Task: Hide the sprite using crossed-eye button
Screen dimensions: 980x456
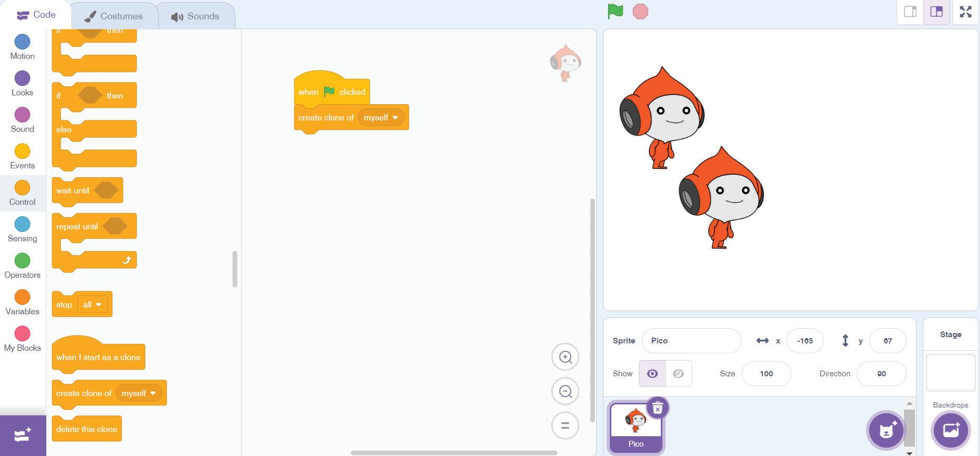Action: tap(679, 374)
